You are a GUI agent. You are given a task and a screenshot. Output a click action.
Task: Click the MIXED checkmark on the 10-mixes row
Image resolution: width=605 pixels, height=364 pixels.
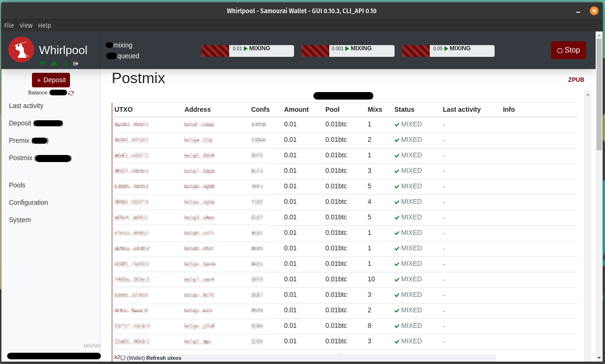click(x=397, y=279)
